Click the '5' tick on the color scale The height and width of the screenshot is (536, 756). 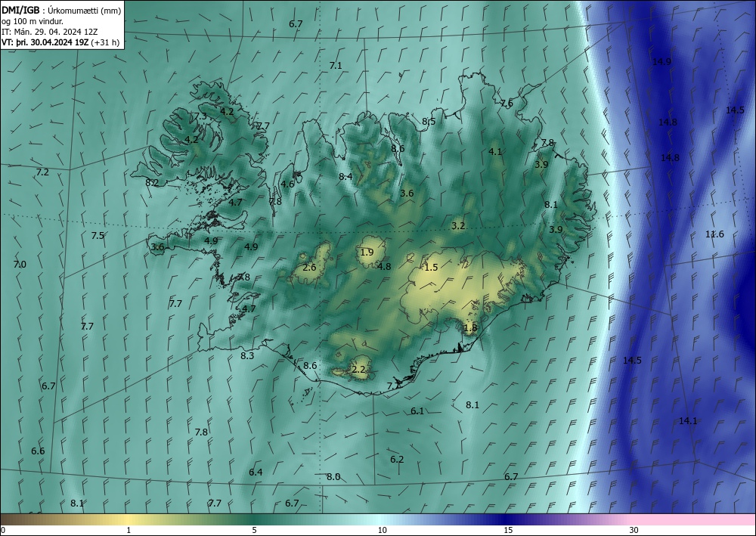[x=254, y=530]
